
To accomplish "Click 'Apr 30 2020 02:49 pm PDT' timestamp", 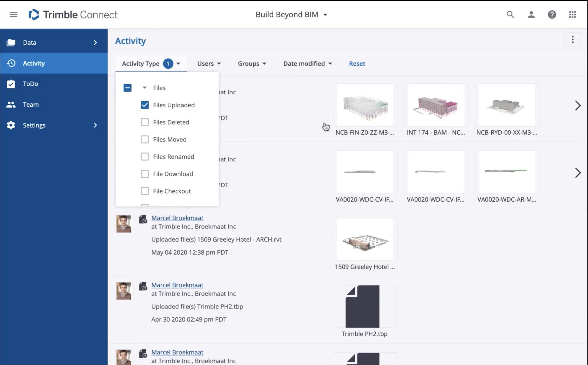I will (x=189, y=320).
